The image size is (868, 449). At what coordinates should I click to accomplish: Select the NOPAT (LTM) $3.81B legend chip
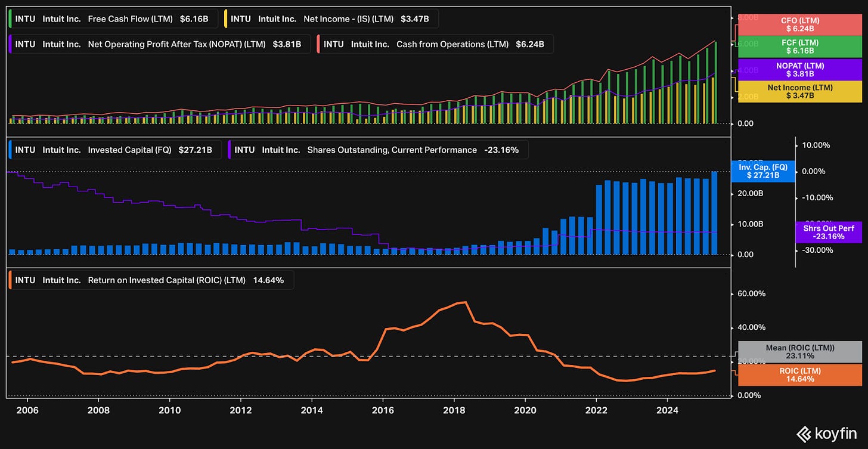(x=160, y=44)
